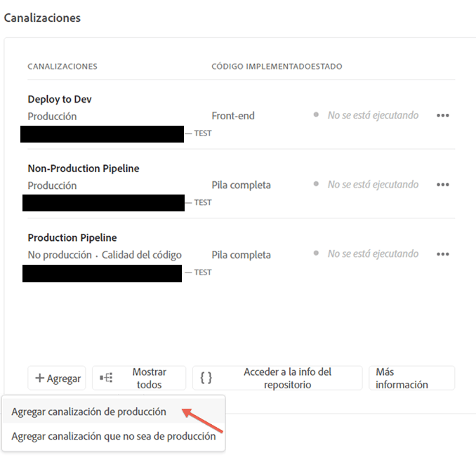Screen dimensions: 476x467
Task: Click the Production Pipeline status dot
Action: coord(317,254)
